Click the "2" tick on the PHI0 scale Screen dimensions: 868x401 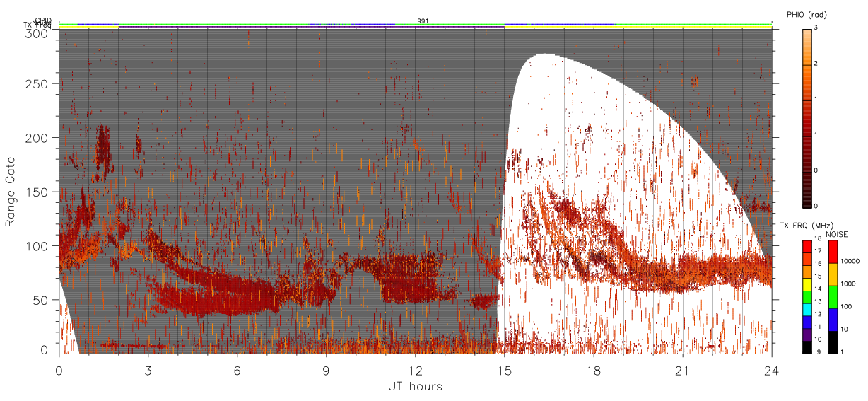tap(816, 64)
